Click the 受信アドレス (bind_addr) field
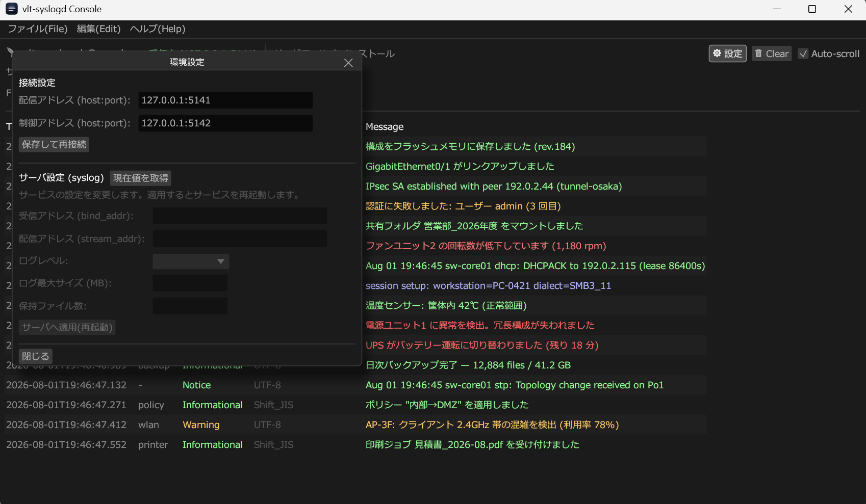The width and height of the screenshot is (866, 504). pos(240,216)
